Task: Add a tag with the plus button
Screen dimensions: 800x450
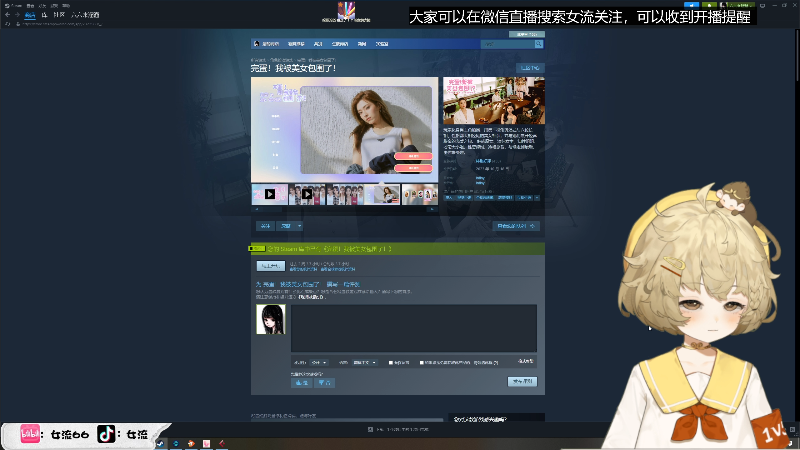Action: tap(537, 197)
